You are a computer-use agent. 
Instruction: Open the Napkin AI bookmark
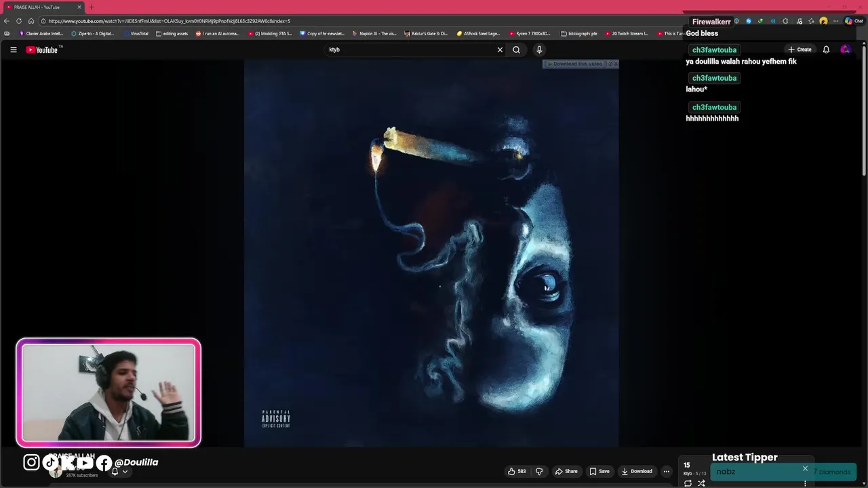pyautogui.click(x=374, y=33)
